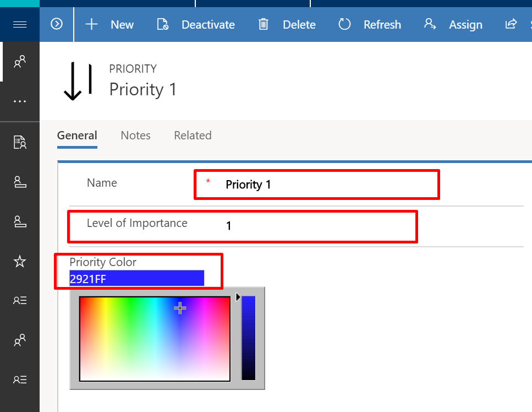Click the ellipsis more options in sidebar
The image size is (532, 412).
20,102
